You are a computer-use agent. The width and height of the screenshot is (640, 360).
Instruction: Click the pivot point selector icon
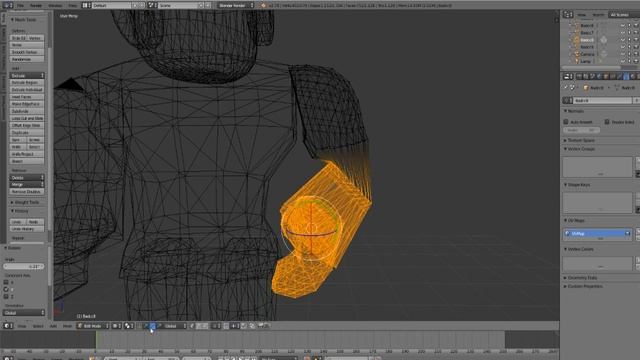tap(129, 326)
